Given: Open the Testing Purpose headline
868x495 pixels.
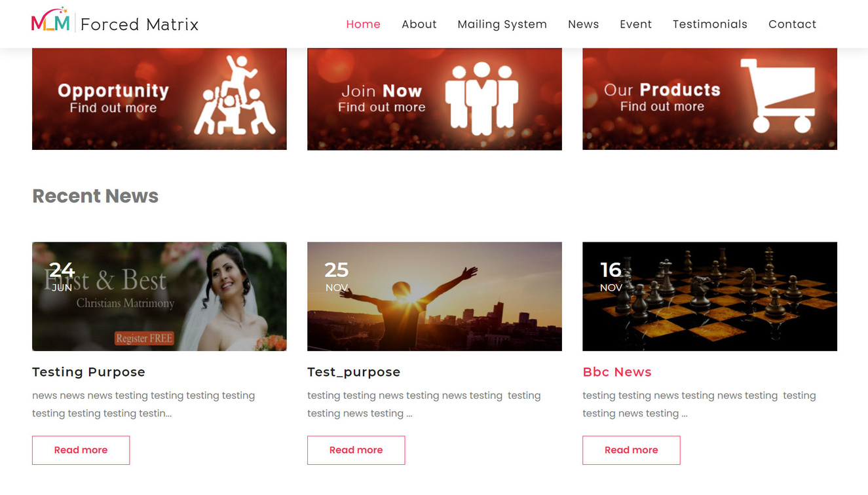Looking at the screenshot, I should point(88,372).
